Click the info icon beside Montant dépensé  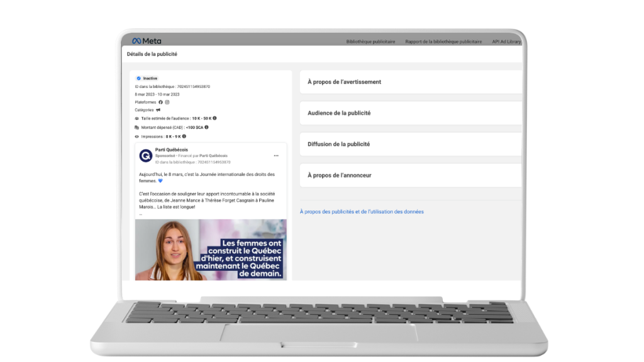(x=206, y=127)
